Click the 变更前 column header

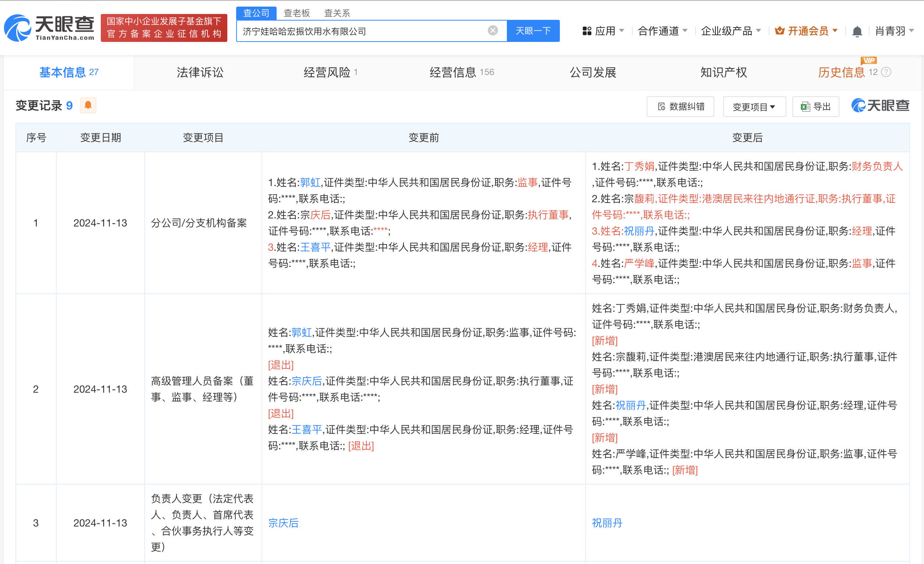(x=423, y=138)
